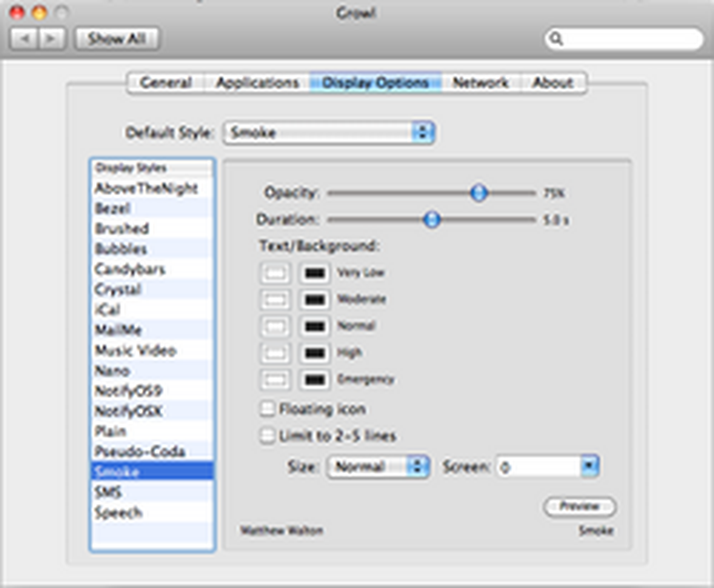Select Music Video display style
Screen dimensions: 714x588
[x=136, y=350]
